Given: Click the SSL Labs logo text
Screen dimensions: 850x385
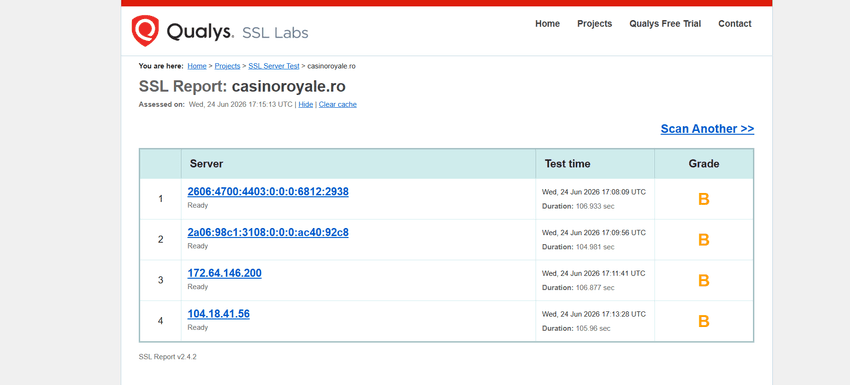Looking at the screenshot, I should click(275, 33).
